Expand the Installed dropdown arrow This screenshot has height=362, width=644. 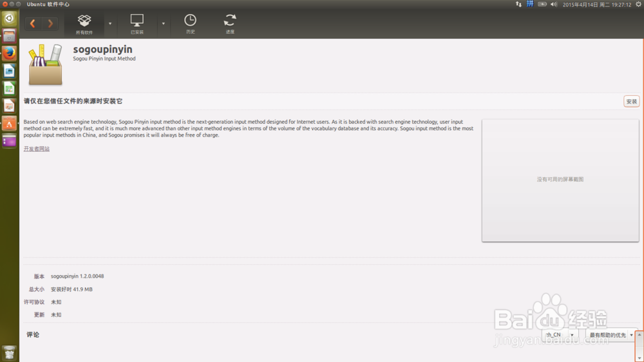tap(164, 23)
